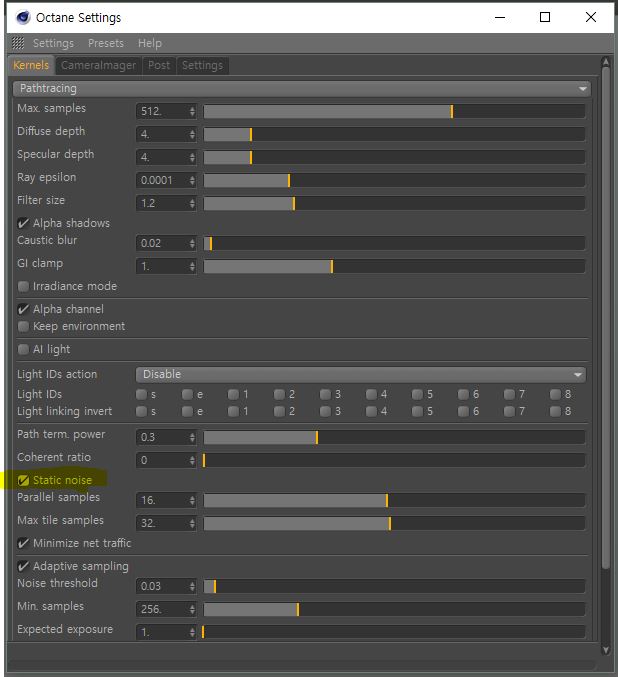Image resolution: width=618 pixels, height=677 pixels.
Task: Adjust the Path term. power slider
Action: coord(394,437)
